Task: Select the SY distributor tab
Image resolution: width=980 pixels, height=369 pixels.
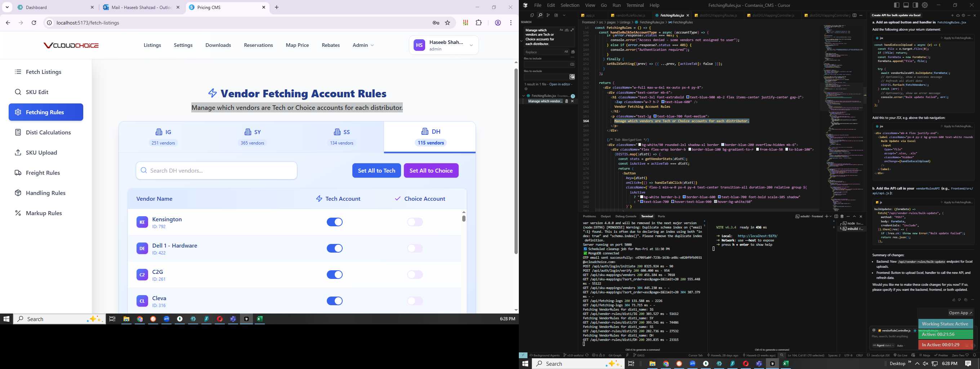Action: coord(252,137)
